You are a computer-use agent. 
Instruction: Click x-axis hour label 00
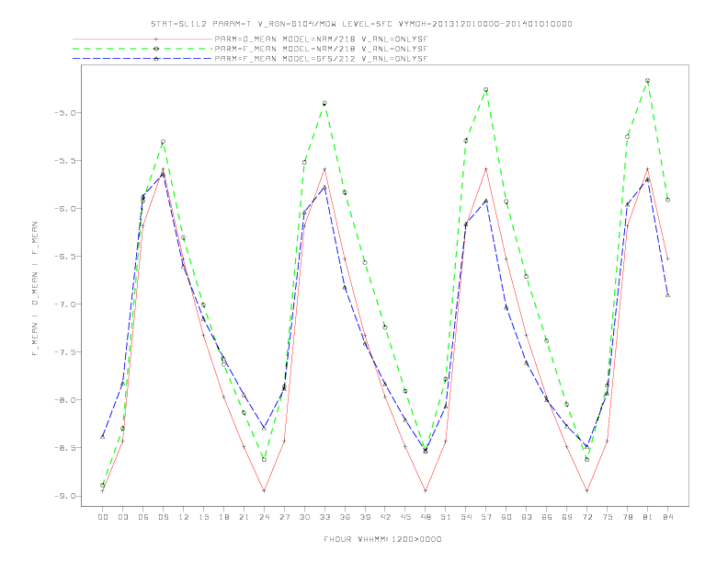coord(103,517)
